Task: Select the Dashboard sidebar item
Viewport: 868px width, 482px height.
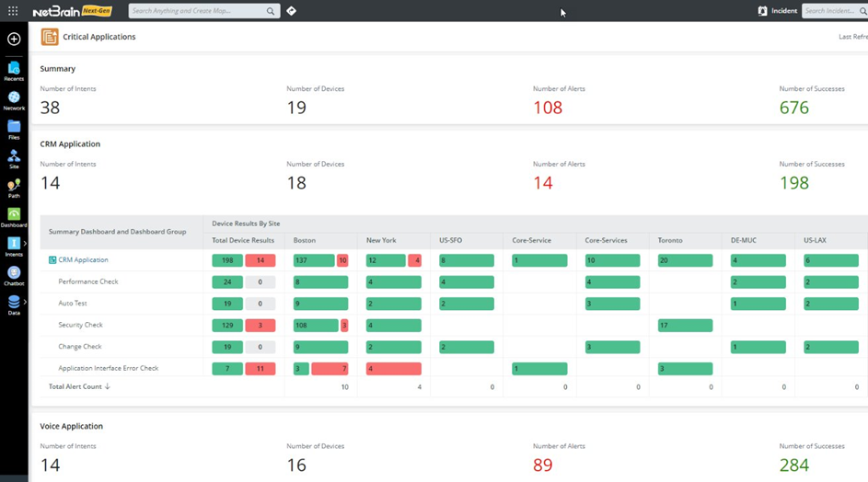Action: [14, 218]
